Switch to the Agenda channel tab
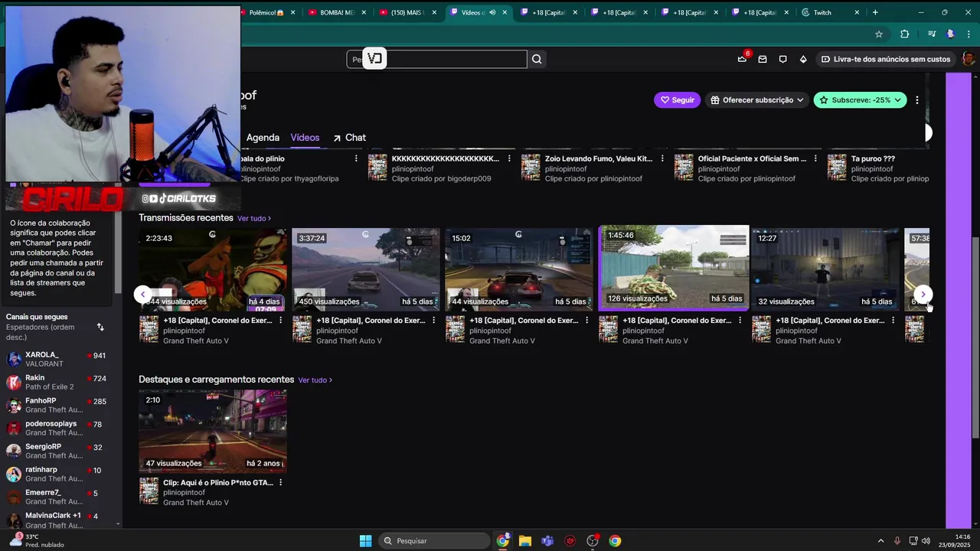This screenshot has height=551, width=980. tap(263, 138)
